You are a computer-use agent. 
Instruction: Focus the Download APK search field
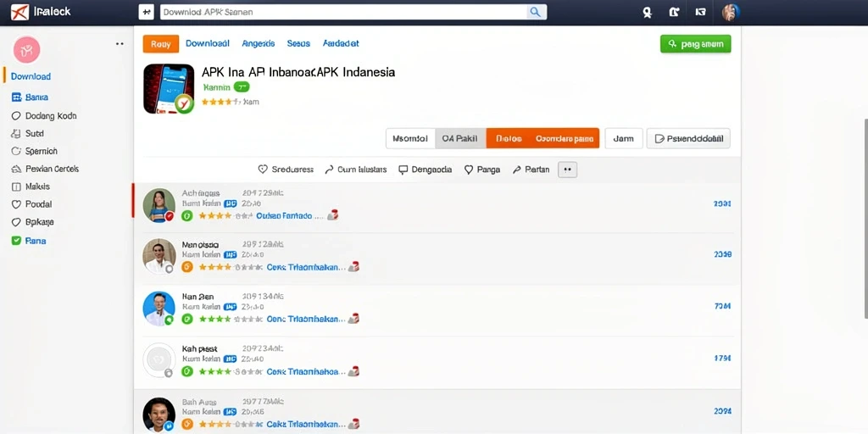click(343, 12)
